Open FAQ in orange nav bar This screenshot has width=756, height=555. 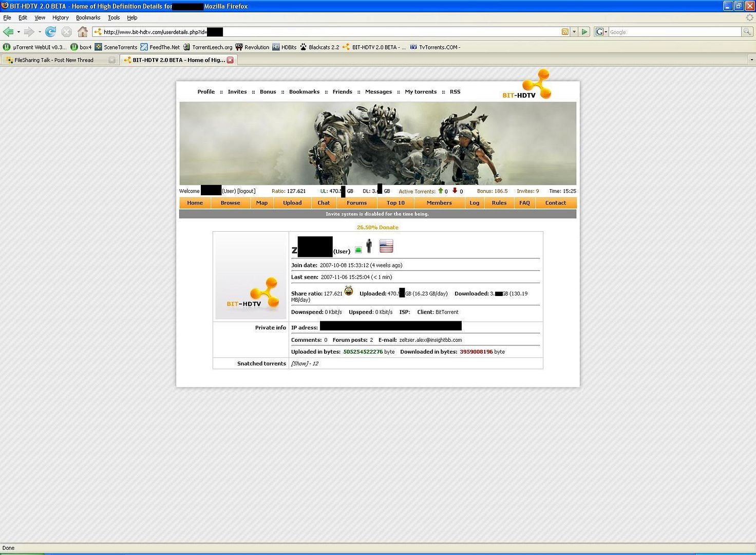(x=524, y=203)
